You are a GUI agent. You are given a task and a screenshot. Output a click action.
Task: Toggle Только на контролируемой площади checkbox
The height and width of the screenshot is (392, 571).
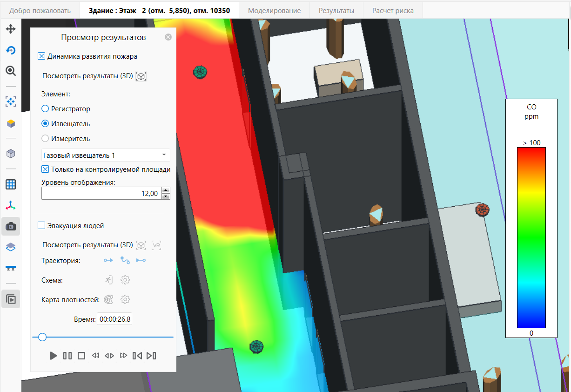point(45,169)
